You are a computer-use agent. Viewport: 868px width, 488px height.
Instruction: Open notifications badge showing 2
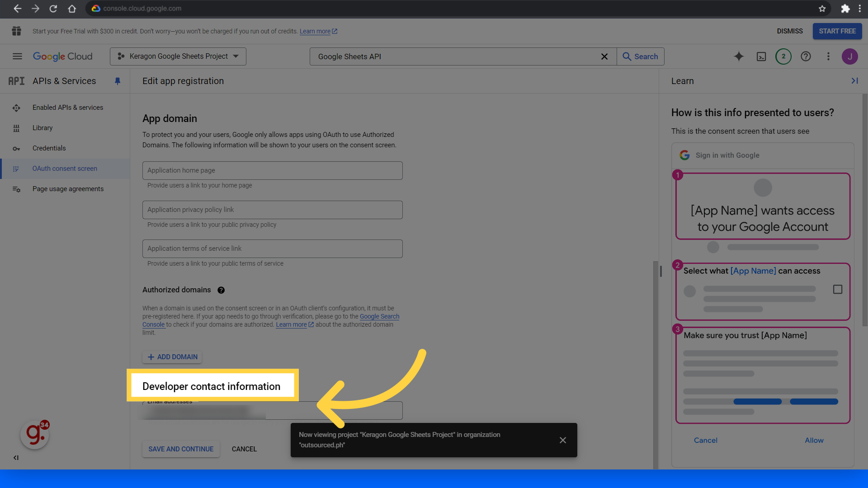click(x=783, y=56)
